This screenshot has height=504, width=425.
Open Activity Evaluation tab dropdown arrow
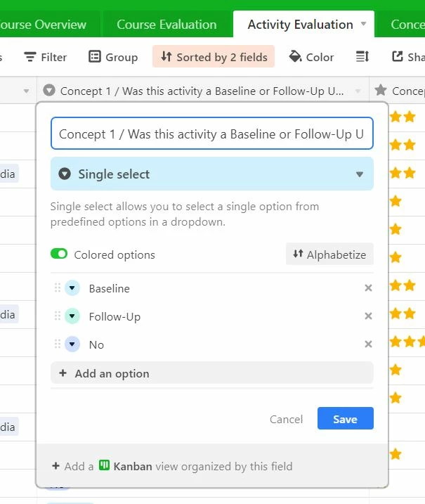363,24
